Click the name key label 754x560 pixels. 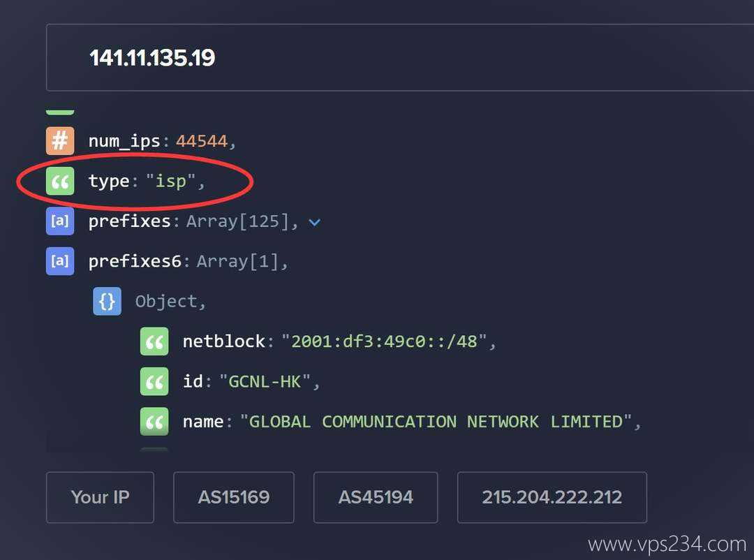(203, 422)
